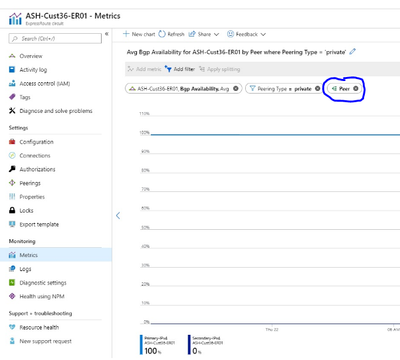Viewport: 400px width, 360px height.
Task: Collapse the sidebar menu with double chevron
Action: (x=107, y=34)
